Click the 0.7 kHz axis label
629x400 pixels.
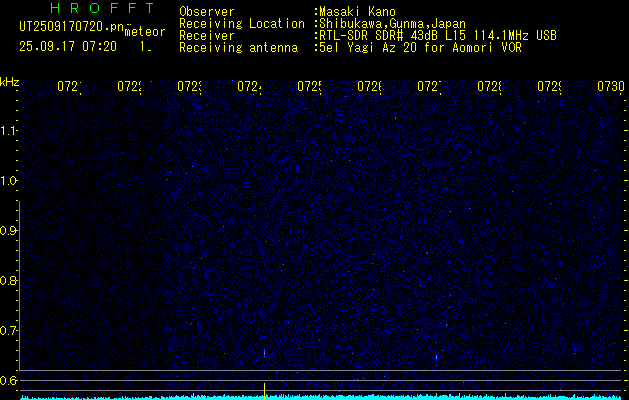point(8,331)
